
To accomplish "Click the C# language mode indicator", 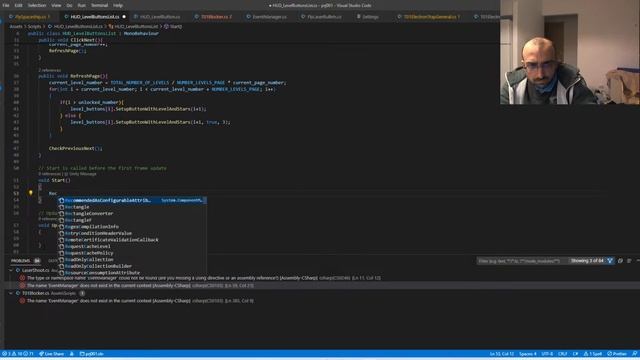I will [576, 354].
